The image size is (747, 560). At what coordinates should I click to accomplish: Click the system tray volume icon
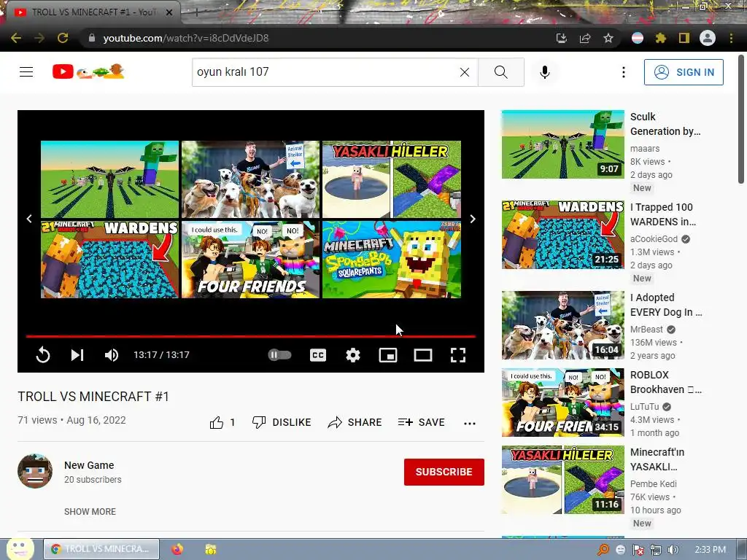[673, 550]
